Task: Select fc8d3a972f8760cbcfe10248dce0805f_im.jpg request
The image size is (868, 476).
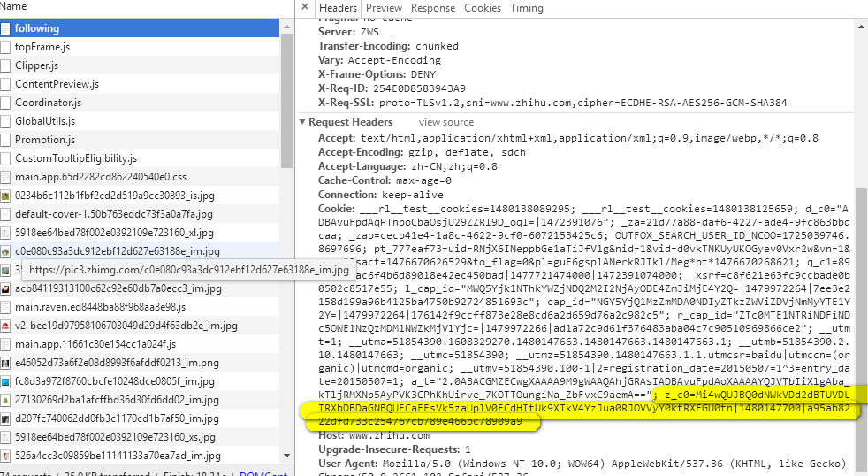Action: pos(140,381)
